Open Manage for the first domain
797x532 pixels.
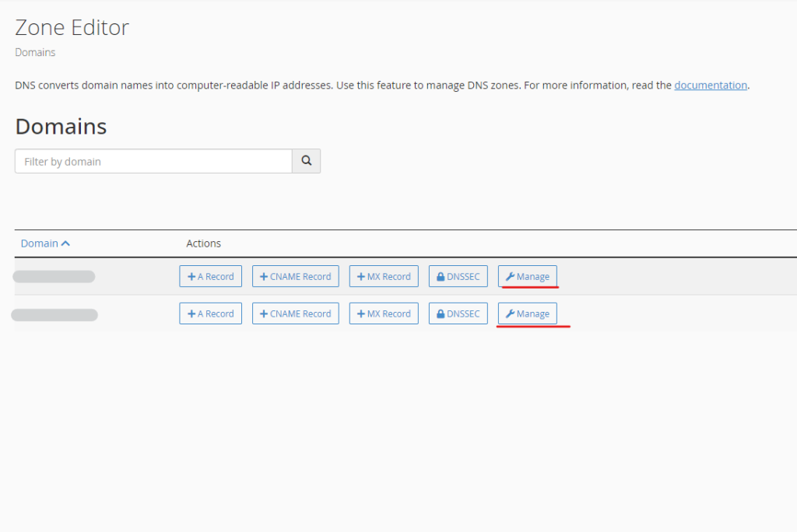tap(528, 275)
